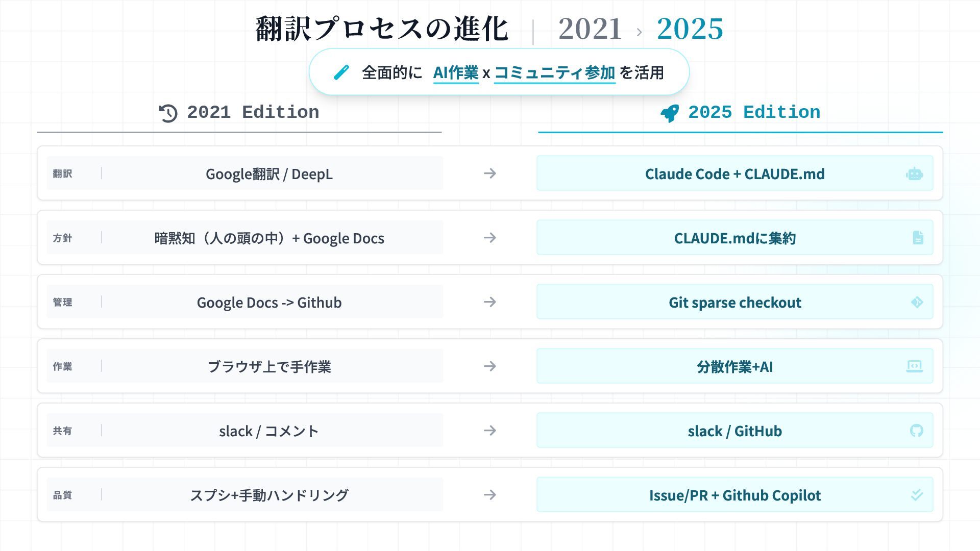The width and height of the screenshot is (980, 551).
Task: Click the ブラウザ上で手作業 cell
Action: (269, 366)
